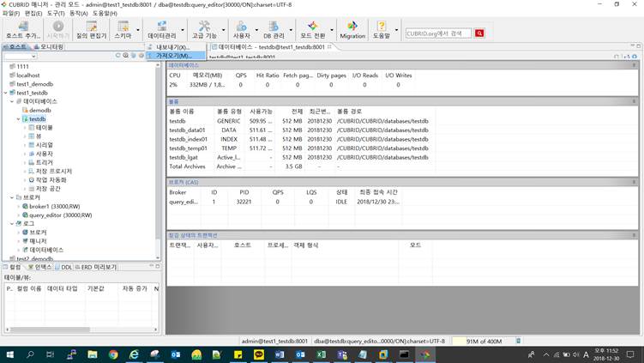Click the CUBRID.org search input field
644x363 pixels.
coord(438,33)
